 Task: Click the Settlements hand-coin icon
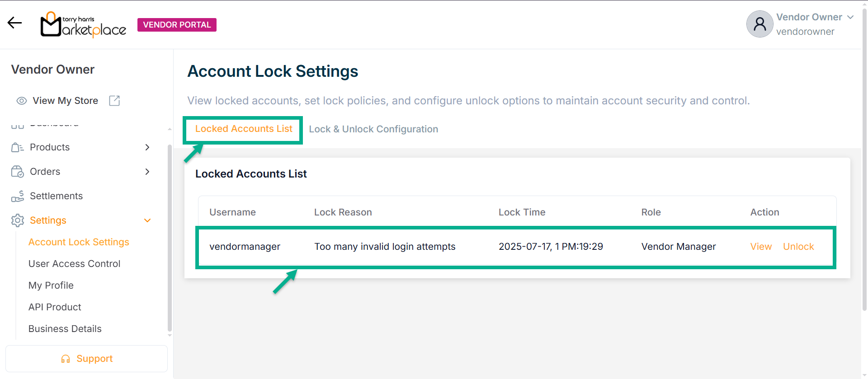pyautogui.click(x=17, y=196)
